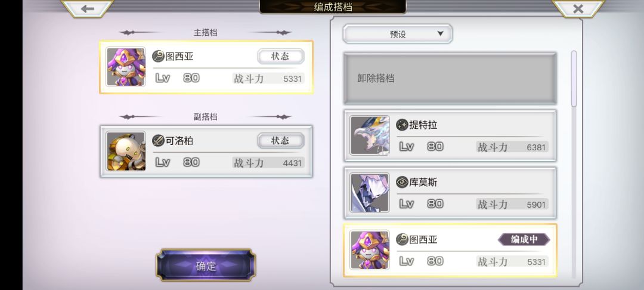Open the 预设 preset dropdown
Viewport: 644px width, 290px height.
tap(398, 33)
